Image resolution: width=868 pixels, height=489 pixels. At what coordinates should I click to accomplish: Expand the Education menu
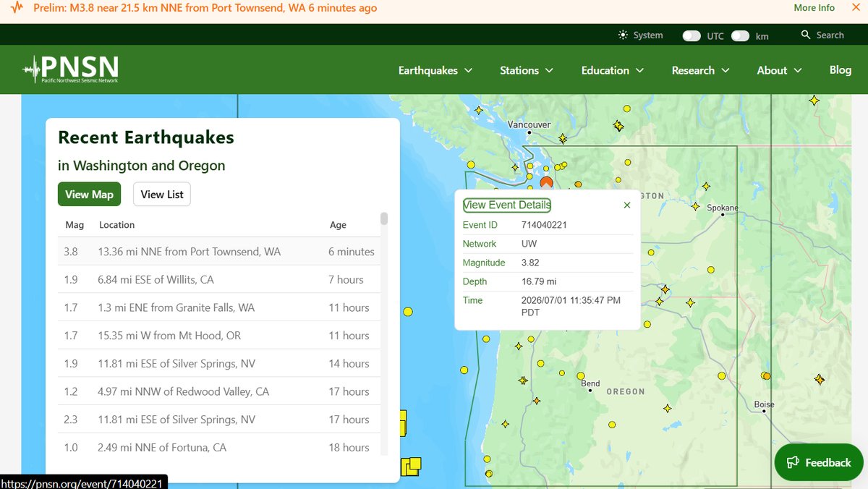click(613, 70)
